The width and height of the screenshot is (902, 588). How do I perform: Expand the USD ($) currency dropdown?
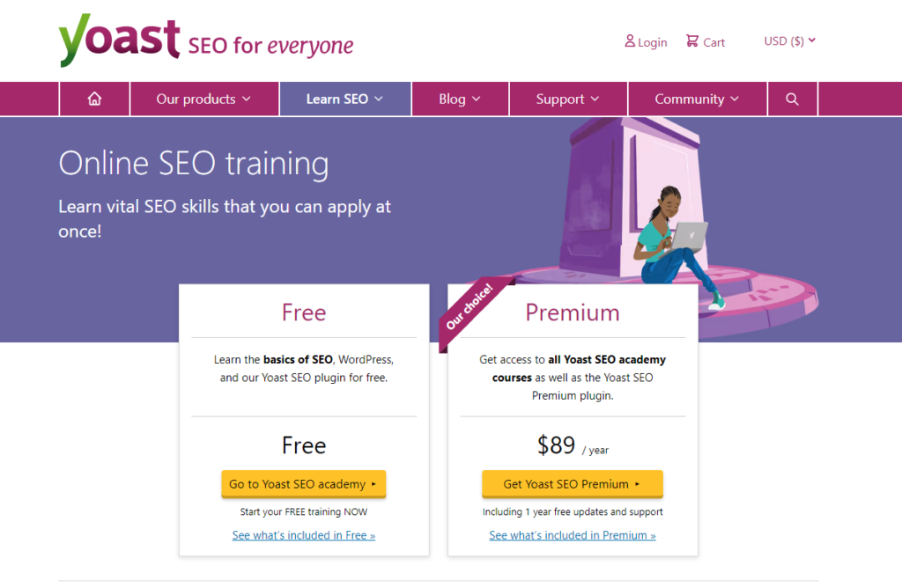pos(789,40)
